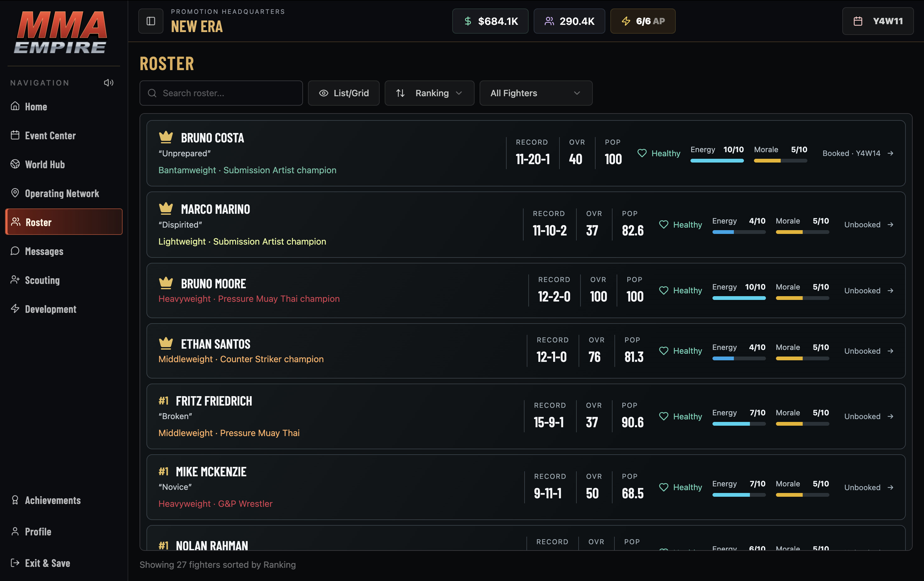Click the Y4W11 calendar date
924x581 pixels.
click(x=878, y=21)
